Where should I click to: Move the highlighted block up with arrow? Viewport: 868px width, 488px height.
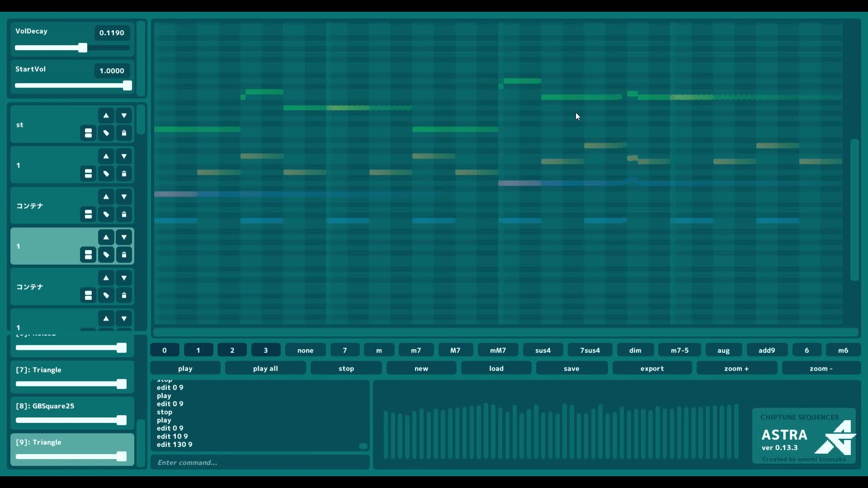106,237
